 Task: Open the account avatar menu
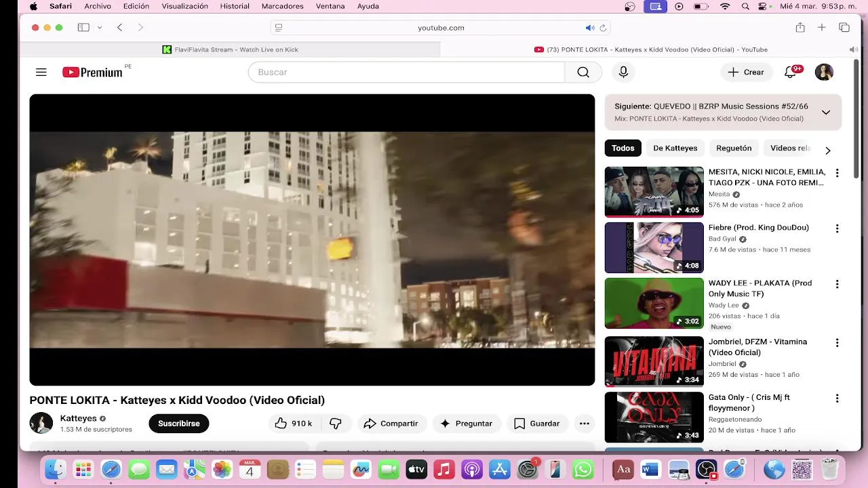coord(824,72)
